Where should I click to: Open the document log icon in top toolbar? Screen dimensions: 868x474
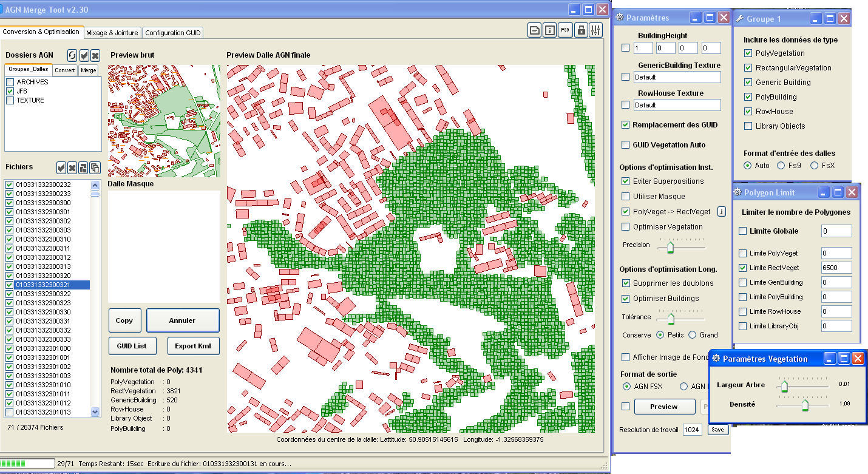tap(534, 30)
